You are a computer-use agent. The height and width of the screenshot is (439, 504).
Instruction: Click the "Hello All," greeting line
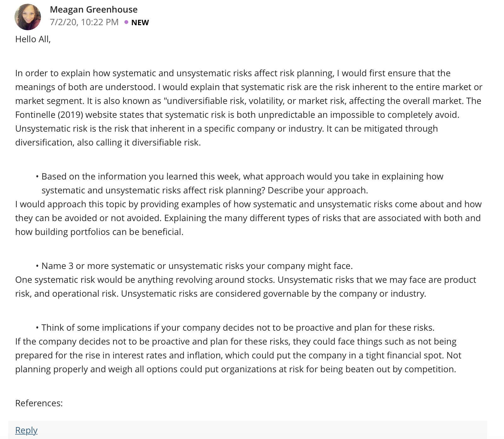pos(33,39)
